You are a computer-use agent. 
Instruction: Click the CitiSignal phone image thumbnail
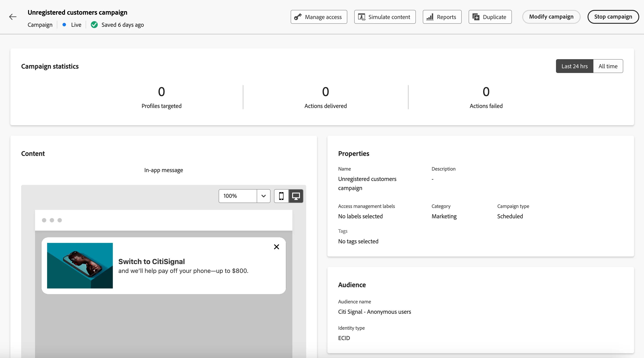coord(80,266)
